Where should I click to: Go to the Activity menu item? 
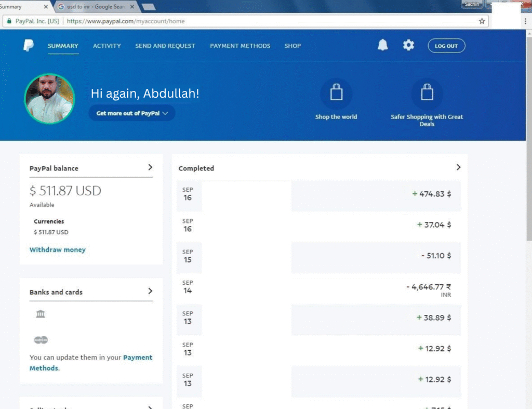[107, 46]
